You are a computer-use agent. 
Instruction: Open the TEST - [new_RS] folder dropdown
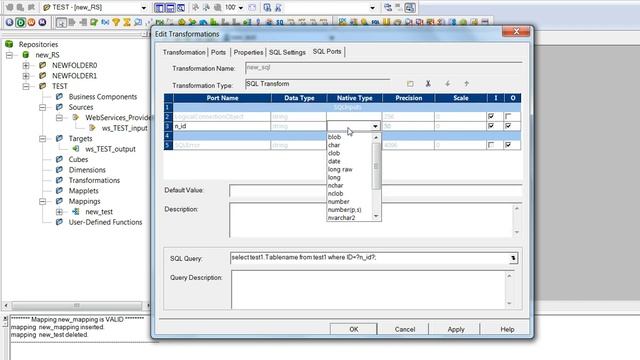click(144, 8)
